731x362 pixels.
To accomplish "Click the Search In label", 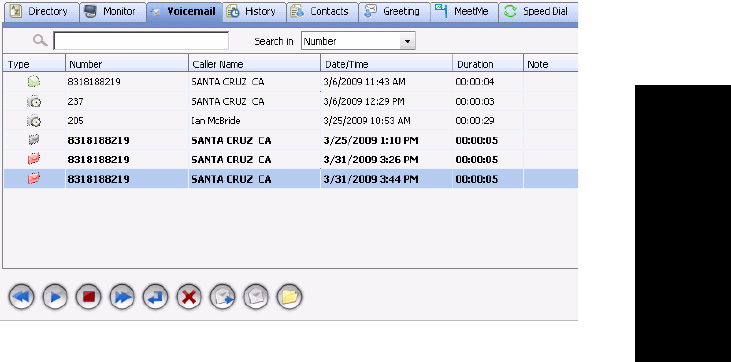I will [274, 42].
